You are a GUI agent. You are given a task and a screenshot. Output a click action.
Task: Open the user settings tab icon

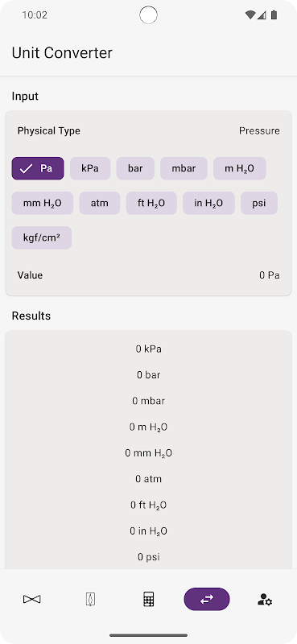265,599
